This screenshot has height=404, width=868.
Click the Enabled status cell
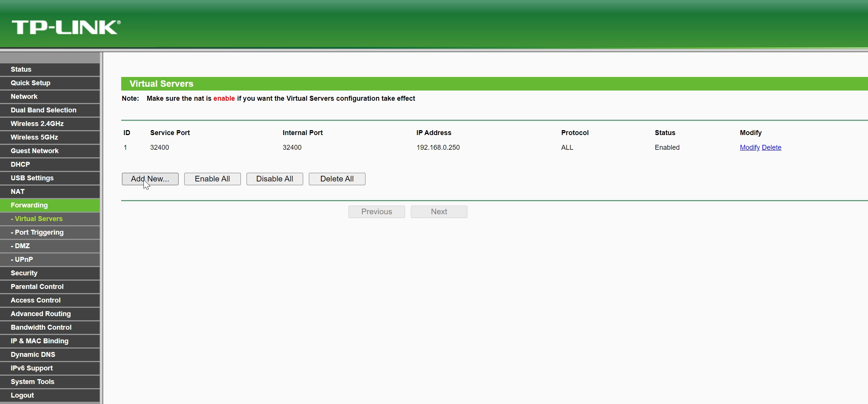[667, 147]
